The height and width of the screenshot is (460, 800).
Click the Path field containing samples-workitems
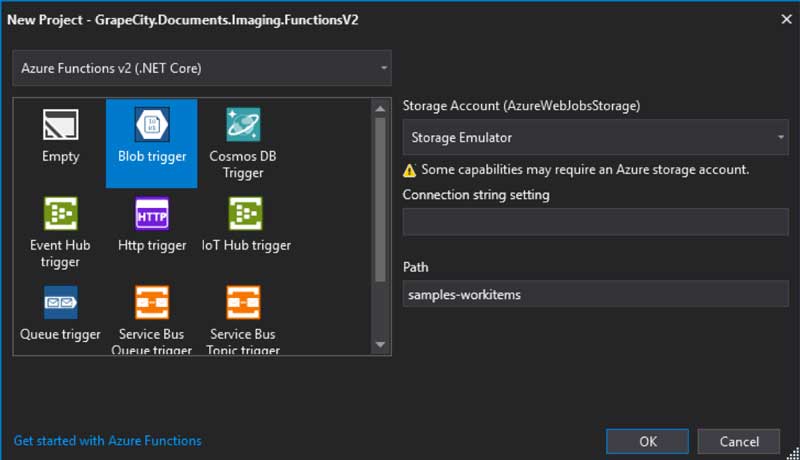click(x=595, y=294)
